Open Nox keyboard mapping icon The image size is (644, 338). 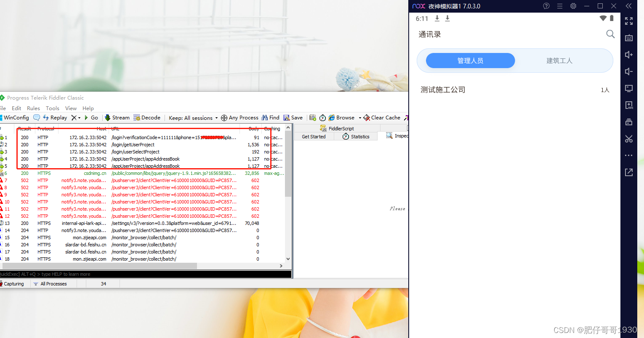pyautogui.click(x=629, y=38)
